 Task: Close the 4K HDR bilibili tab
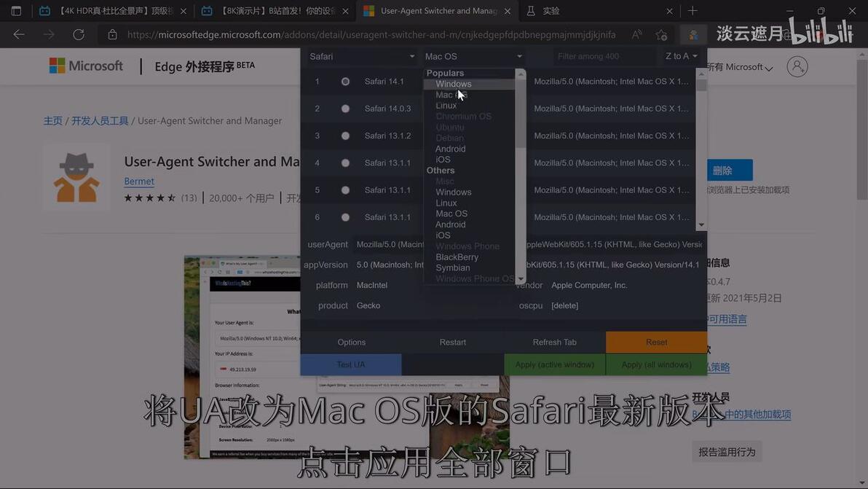point(184,11)
